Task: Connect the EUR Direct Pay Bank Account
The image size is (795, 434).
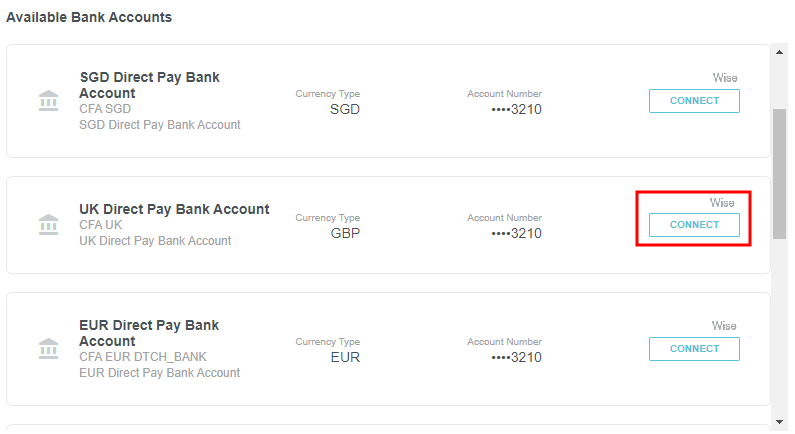Action: tap(694, 349)
